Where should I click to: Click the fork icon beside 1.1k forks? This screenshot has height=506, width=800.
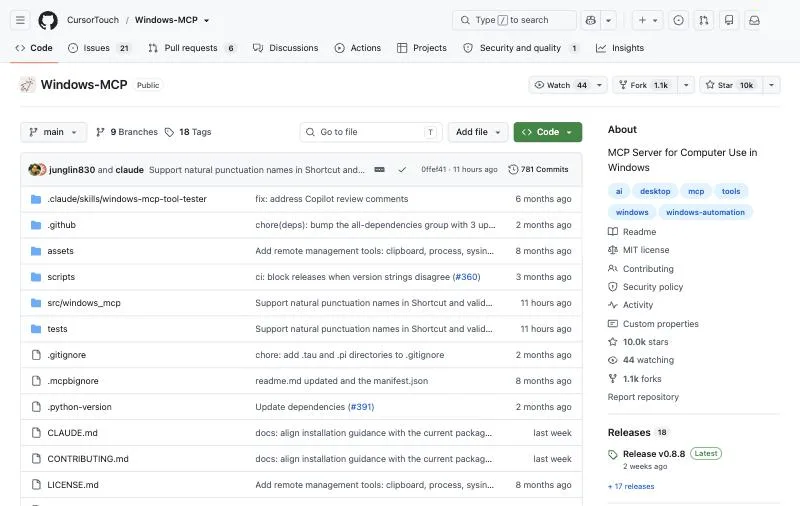[613, 378]
